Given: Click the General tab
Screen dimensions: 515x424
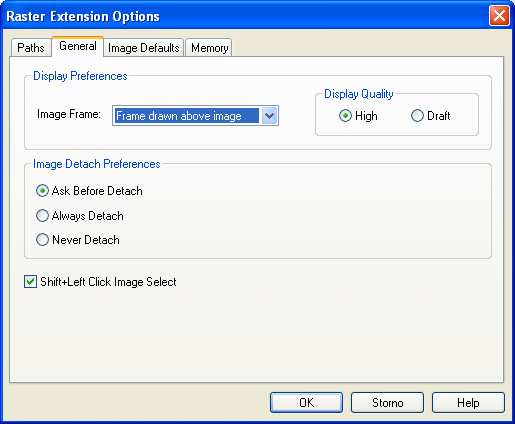Looking at the screenshot, I should pyautogui.click(x=78, y=46).
